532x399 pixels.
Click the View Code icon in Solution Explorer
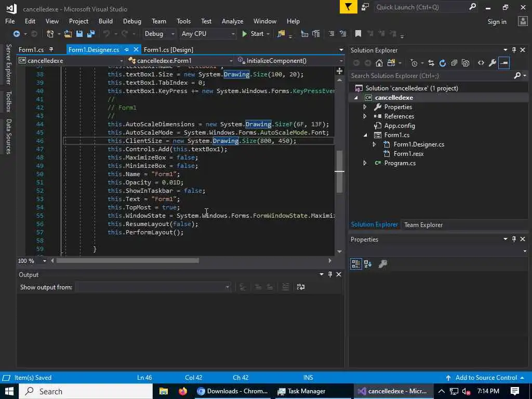(481, 63)
